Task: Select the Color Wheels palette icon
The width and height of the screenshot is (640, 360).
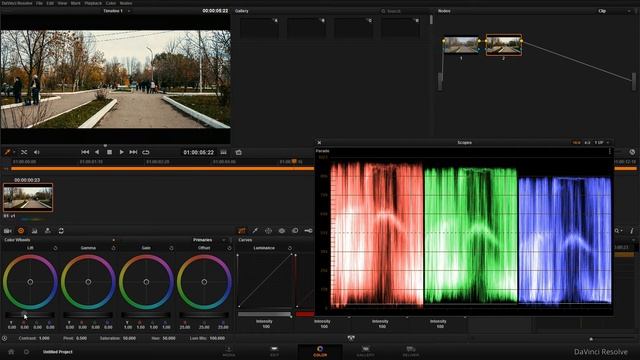Action: pos(21,231)
